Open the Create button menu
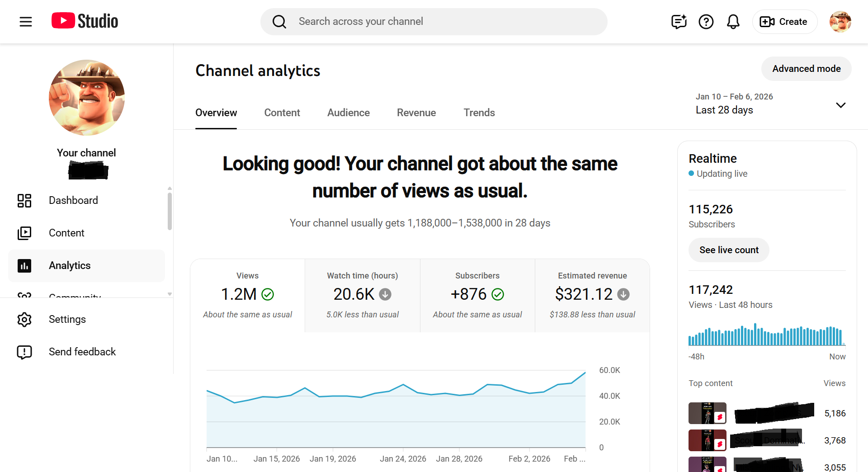868x472 pixels. [784, 22]
